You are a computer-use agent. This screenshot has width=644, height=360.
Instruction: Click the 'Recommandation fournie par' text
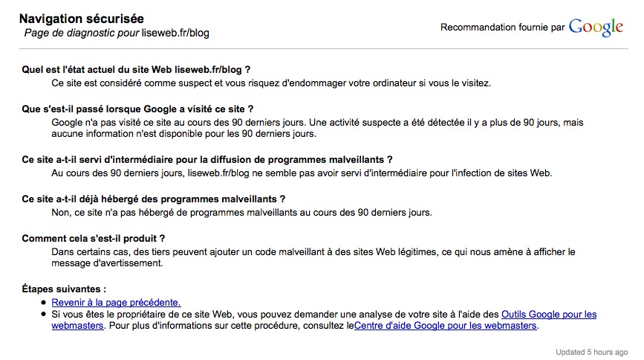(502, 28)
